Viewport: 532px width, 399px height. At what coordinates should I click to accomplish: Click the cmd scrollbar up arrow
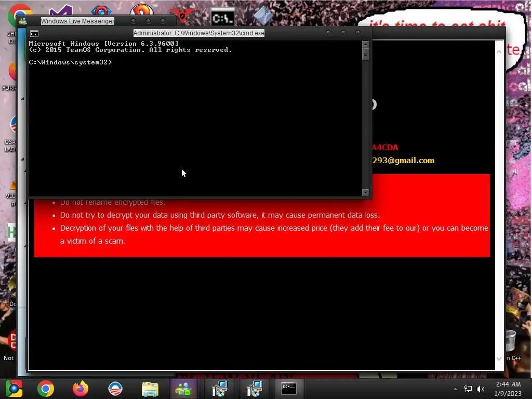click(365, 45)
